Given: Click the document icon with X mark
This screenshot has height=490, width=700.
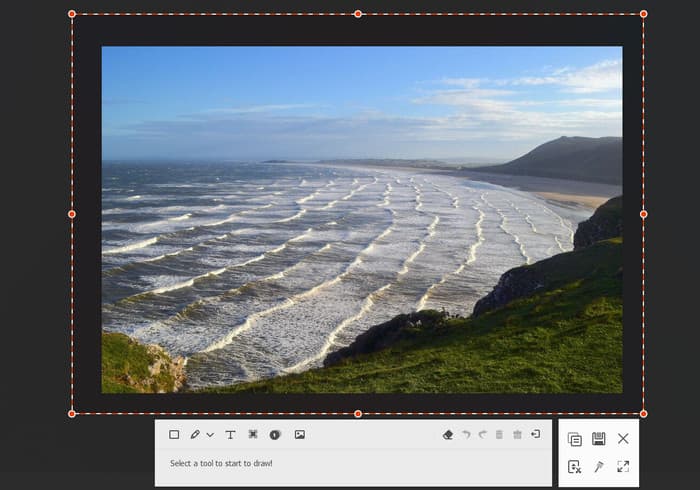Looking at the screenshot, I should pos(574,467).
